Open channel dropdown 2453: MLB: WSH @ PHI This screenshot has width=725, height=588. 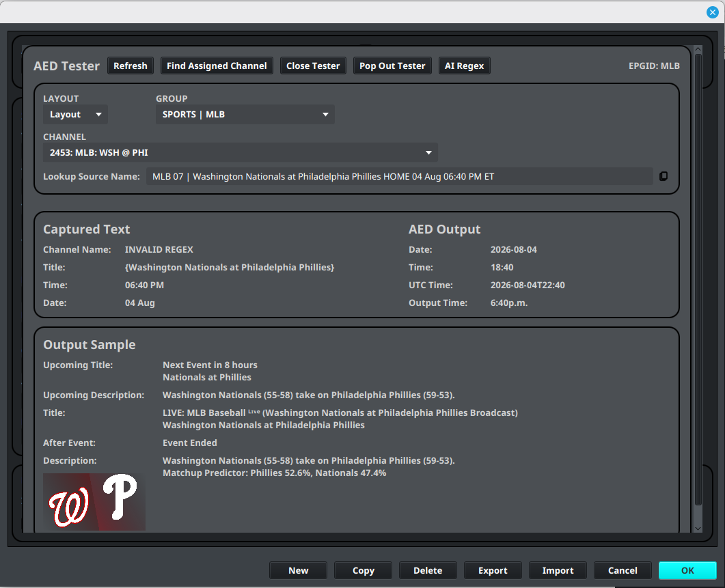pos(241,152)
